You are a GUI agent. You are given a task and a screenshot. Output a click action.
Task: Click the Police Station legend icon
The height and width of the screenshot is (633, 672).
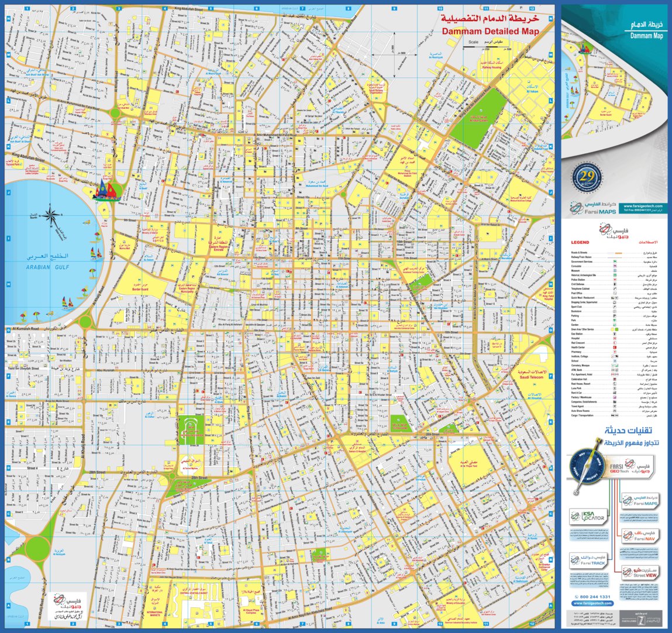pyautogui.click(x=615, y=280)
